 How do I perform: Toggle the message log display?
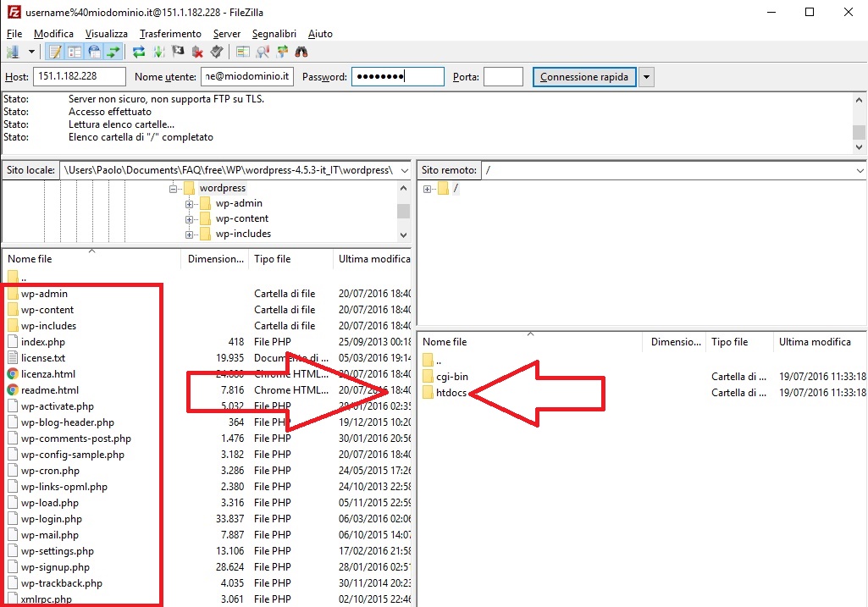click(55, 52)
